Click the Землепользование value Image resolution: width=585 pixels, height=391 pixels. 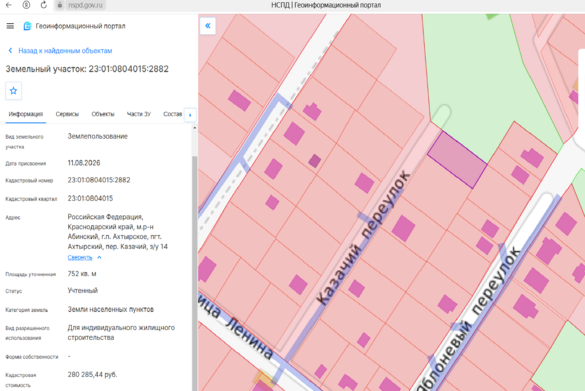[x=98, y=137]
